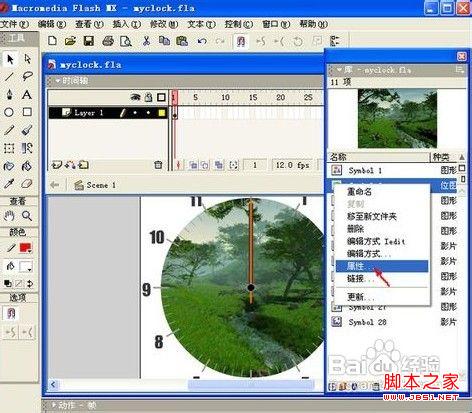Viewport: 472px width, 413px height.
Task: Select the Brush tool
Action: pos(27,130)
